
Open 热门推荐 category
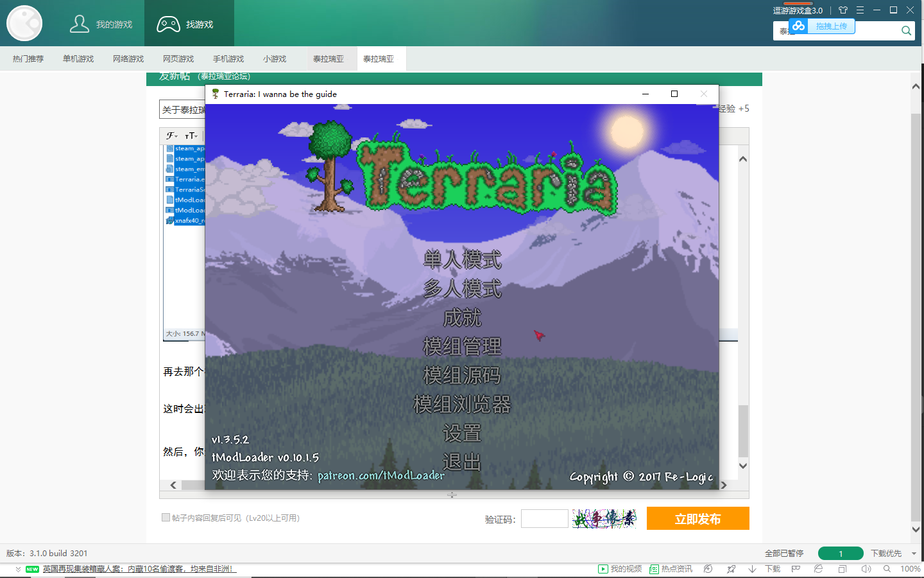click(x=28, y=59)
